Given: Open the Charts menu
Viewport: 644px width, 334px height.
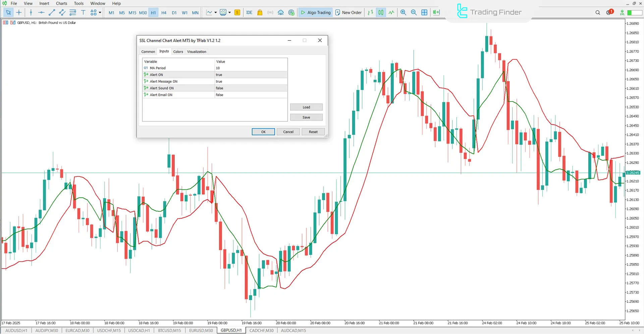Looking at the screenshot, I should (x=61, y=3).
